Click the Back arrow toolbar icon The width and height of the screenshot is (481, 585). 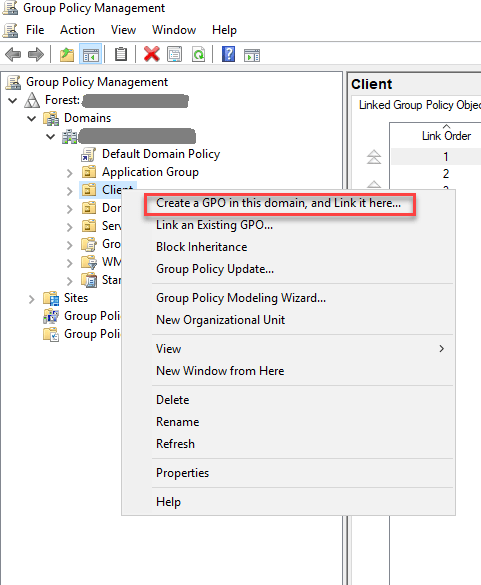tap(13, 55)
